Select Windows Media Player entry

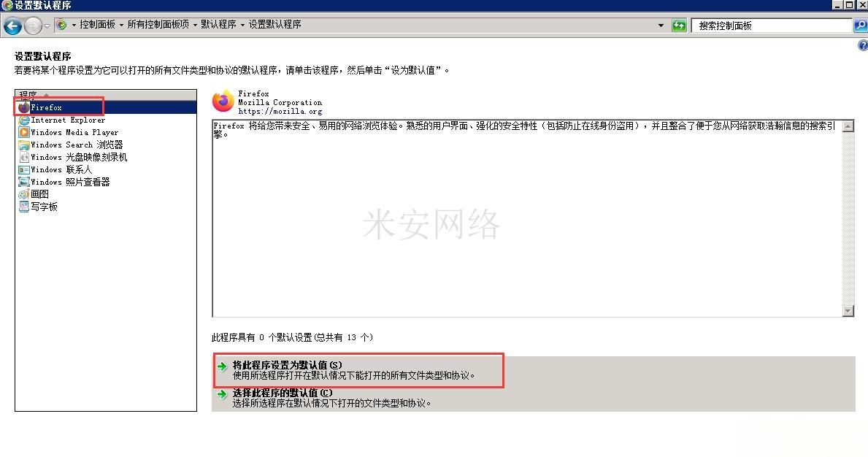click(x=74, y=132)
